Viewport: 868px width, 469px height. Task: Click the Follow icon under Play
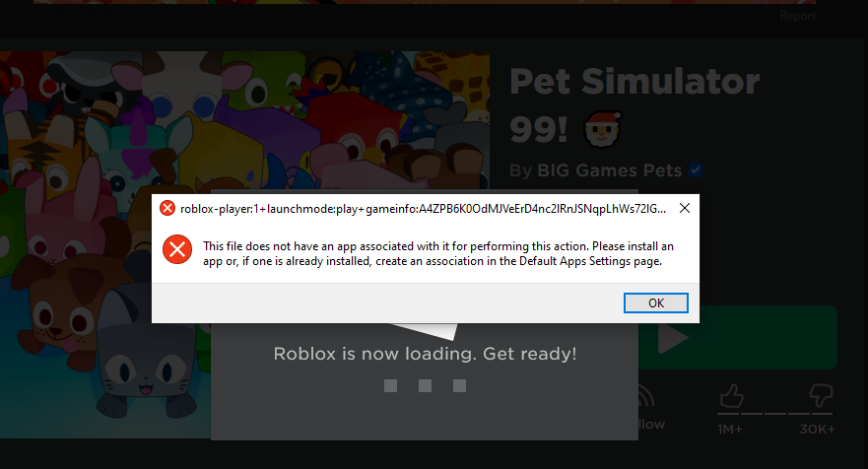(646, 396)
